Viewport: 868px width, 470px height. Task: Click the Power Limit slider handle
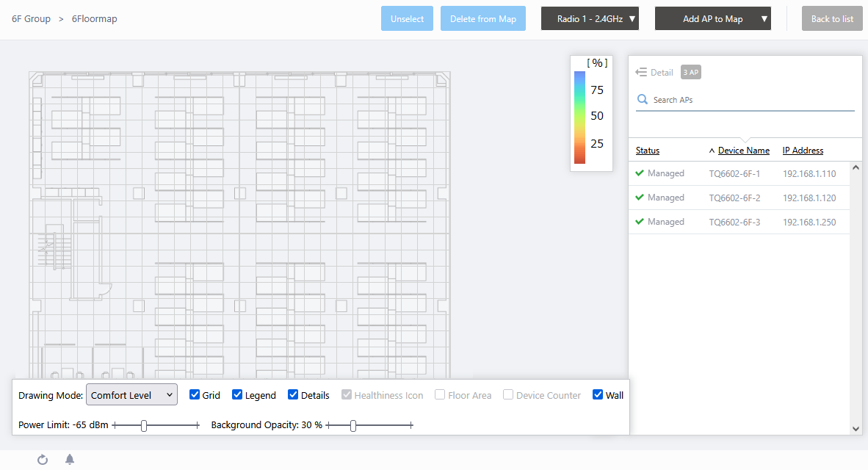pos(144,425)
